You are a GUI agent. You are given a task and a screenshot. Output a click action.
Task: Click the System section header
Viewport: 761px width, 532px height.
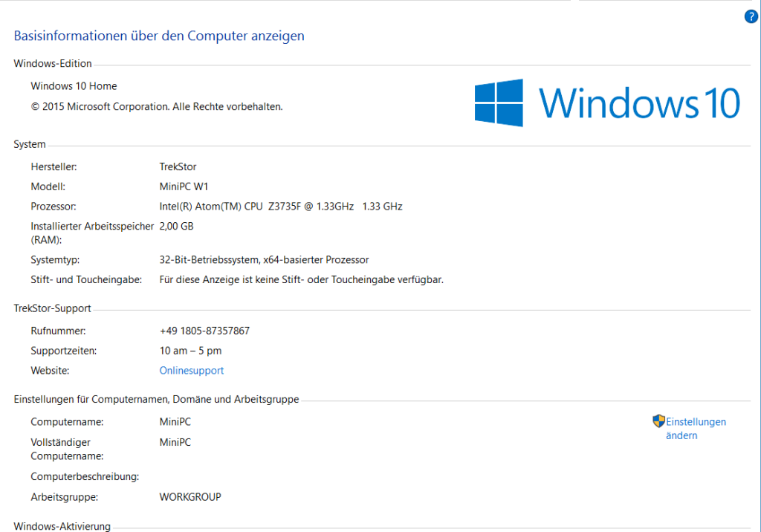click(30, 144)
